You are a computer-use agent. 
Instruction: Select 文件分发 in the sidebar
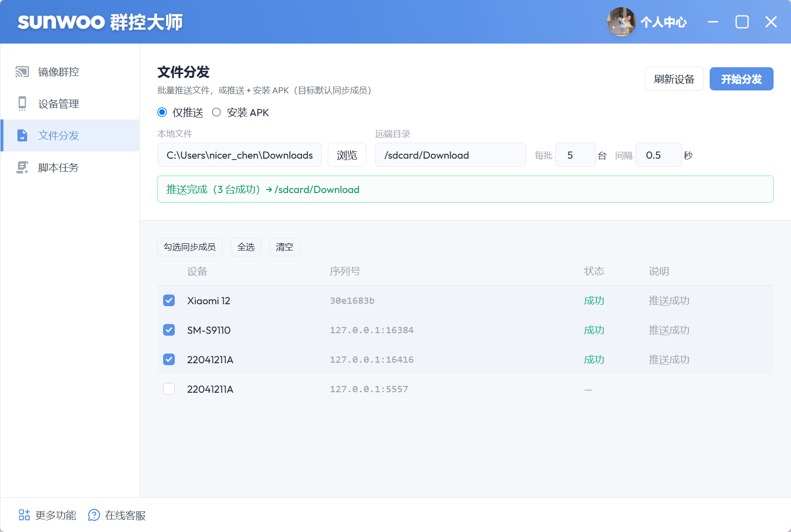click(x=70, y=135)
